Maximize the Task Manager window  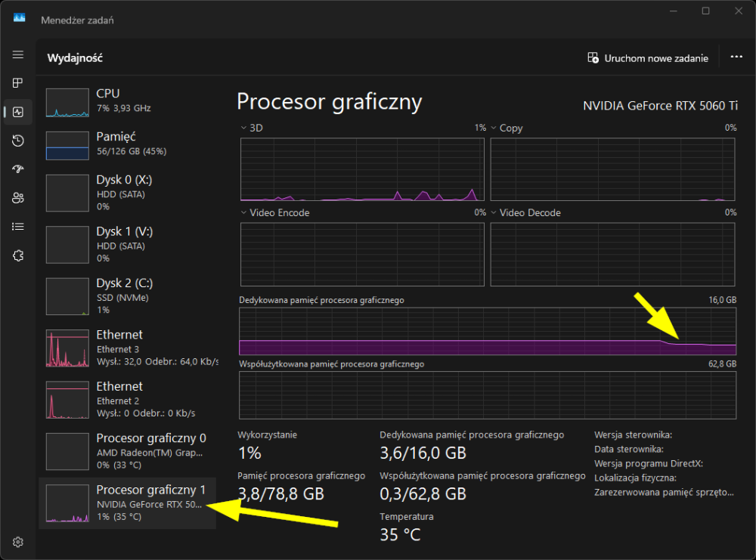pos(705,11)
